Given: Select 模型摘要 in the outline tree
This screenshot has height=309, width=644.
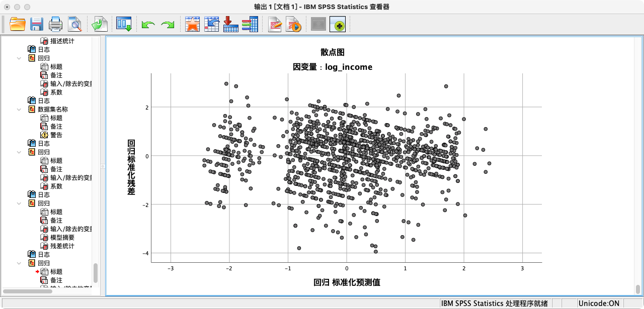Looking at the screenshot, I should pyautogui.click(x=62, y=237).
